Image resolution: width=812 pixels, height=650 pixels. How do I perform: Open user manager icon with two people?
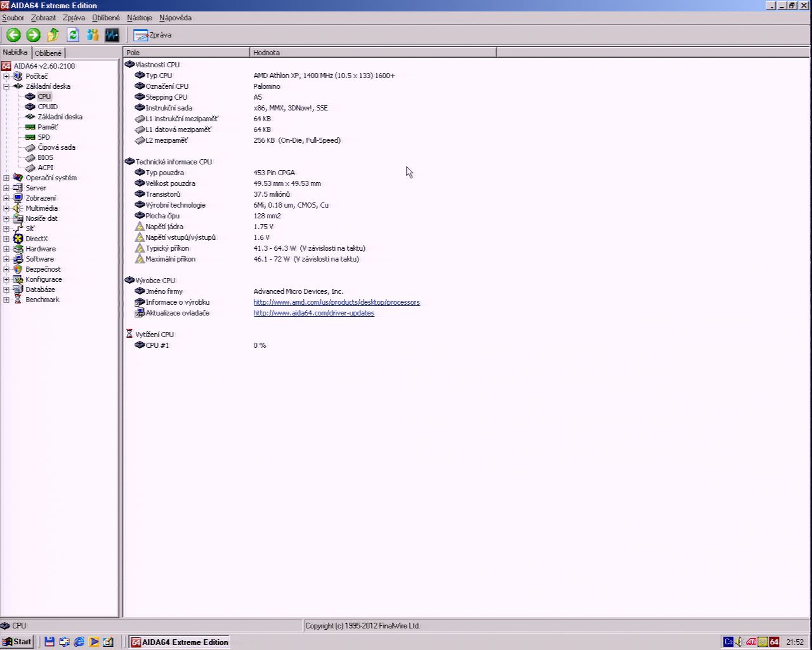tap(93, 35)
